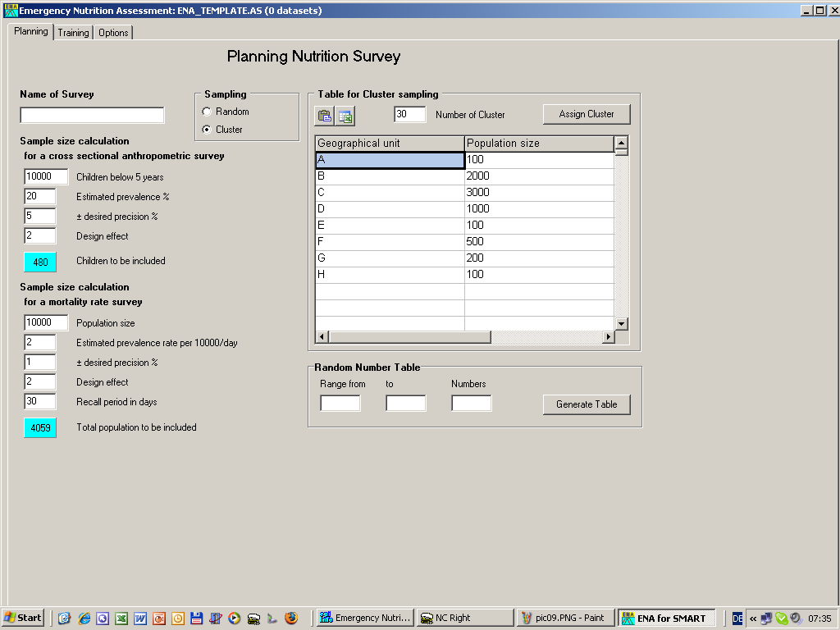Open Internet Explorer from the quick launch bar

pyautogui.click(x=84, y=619)
